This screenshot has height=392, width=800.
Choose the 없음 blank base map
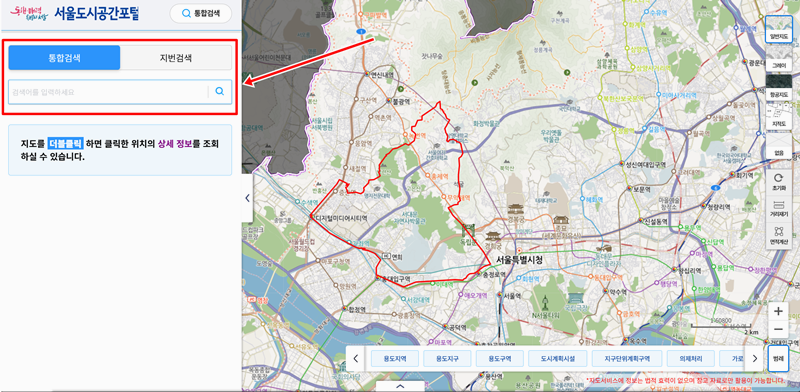coord(779,145)
